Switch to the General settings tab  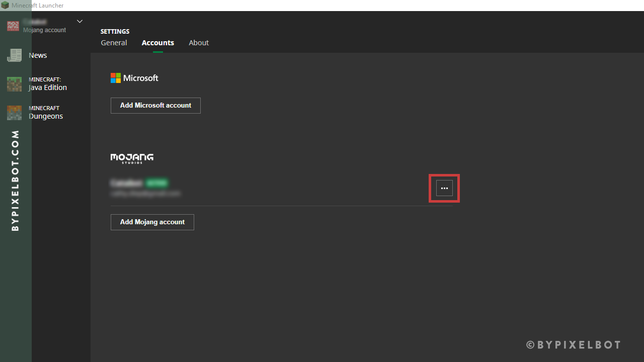coord(114,43)
